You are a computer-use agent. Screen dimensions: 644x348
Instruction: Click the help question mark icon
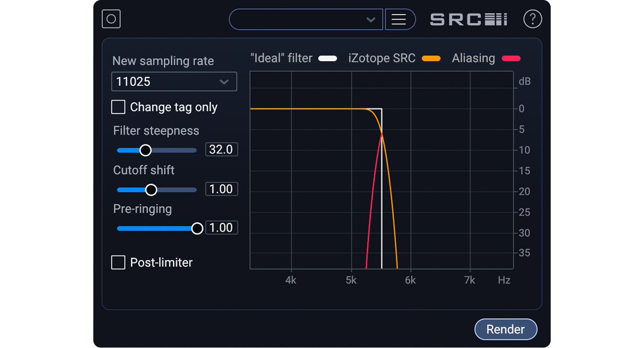pos(532,19)
